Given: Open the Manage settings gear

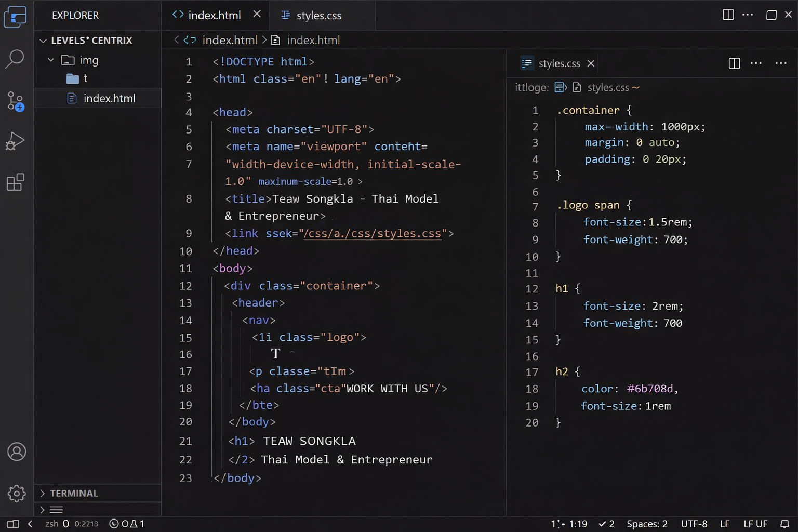Looking at the screenshot, I should click(17, 493).
